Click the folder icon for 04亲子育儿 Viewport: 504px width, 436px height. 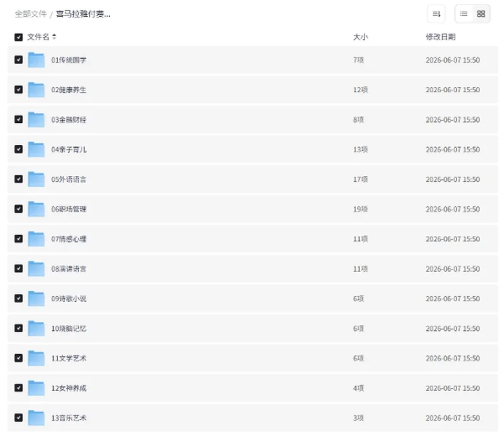[36, 150]
